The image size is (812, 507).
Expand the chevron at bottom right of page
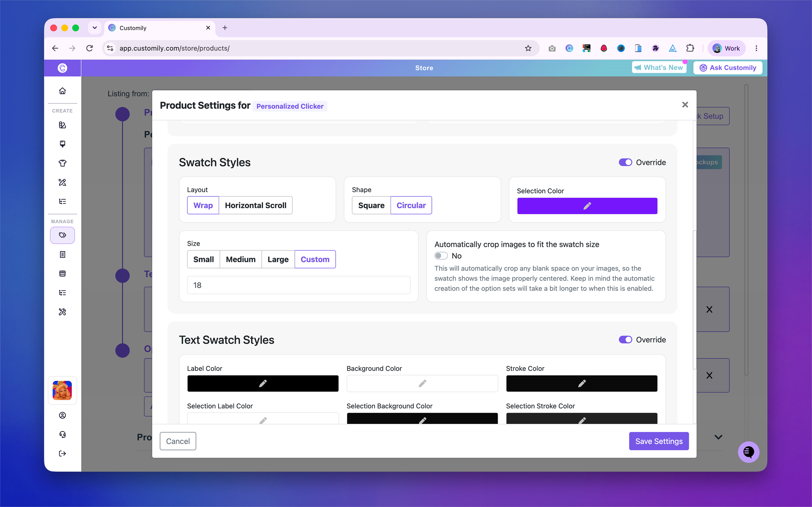(718, 437)
